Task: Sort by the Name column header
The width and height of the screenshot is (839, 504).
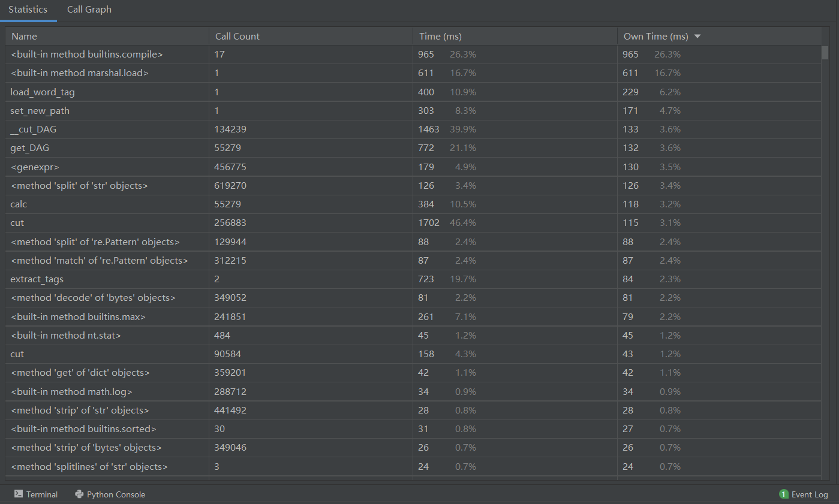Action: pyautogui.click(x=24, y=37)
